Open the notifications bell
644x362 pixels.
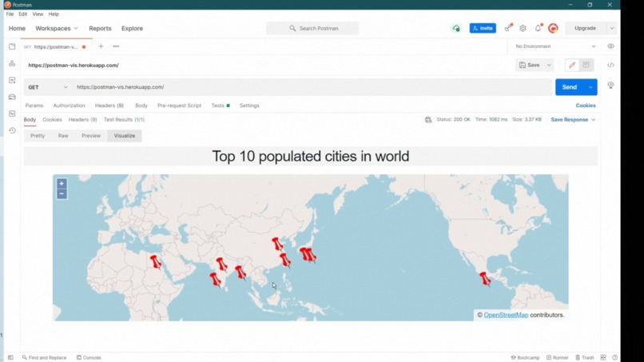click(538, 28)
